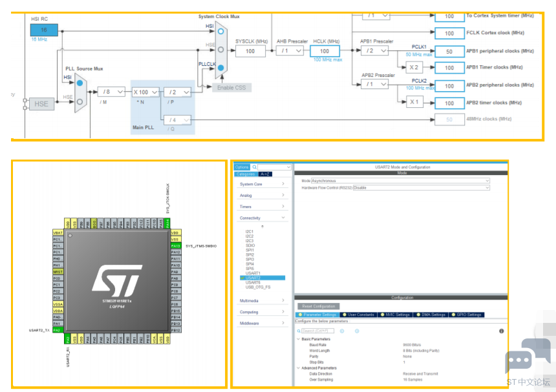Select PLLCLK in System Clock Mux
The height and width of the screenshot is (392, 556).
[221, 68]
